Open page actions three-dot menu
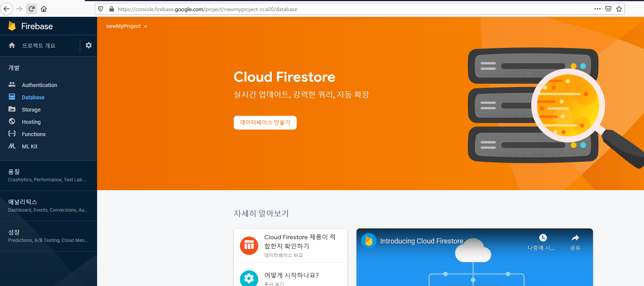 click(x=598, y=9)
